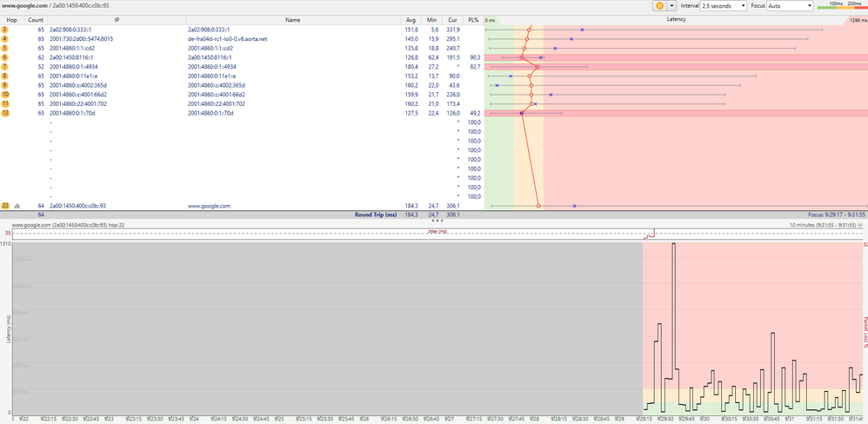The height and width of the screenshot is (424, 868).
Task: Select IP cell 2001:730:2d00::5474:8015
Action: [82, 39]
